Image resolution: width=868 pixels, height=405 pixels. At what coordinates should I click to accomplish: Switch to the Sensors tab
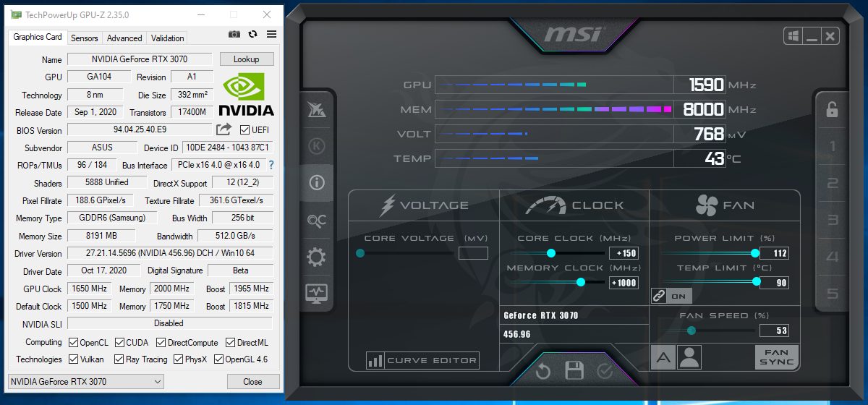[85, 38]
